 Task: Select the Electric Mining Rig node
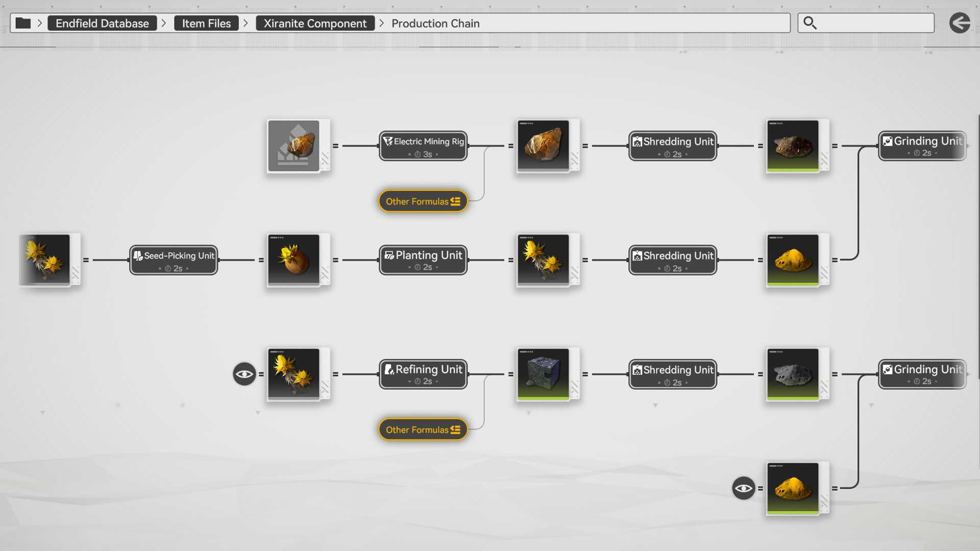423,146
